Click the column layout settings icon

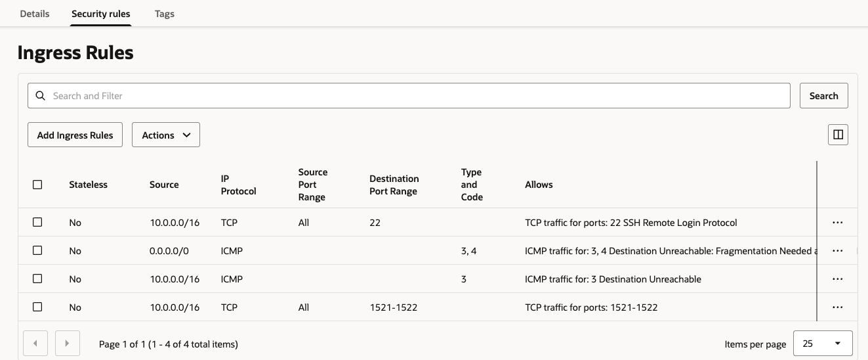tap(838, 135)
